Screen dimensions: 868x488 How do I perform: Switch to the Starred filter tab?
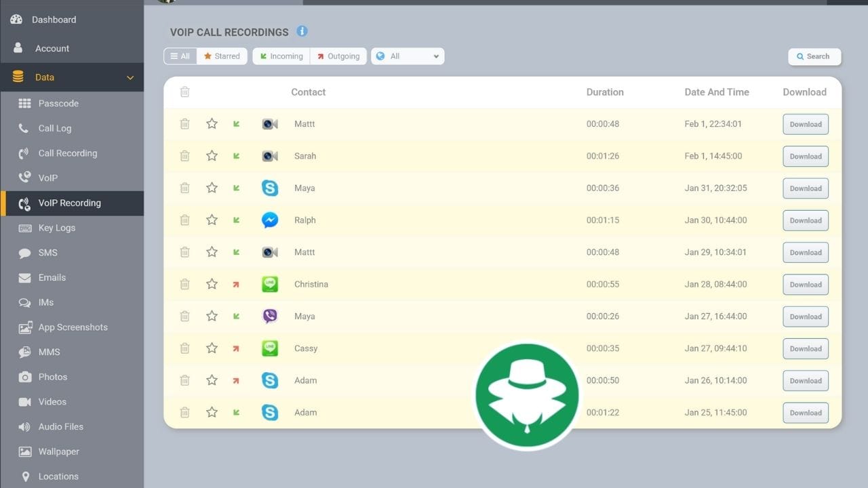click(x=222, y=56)
